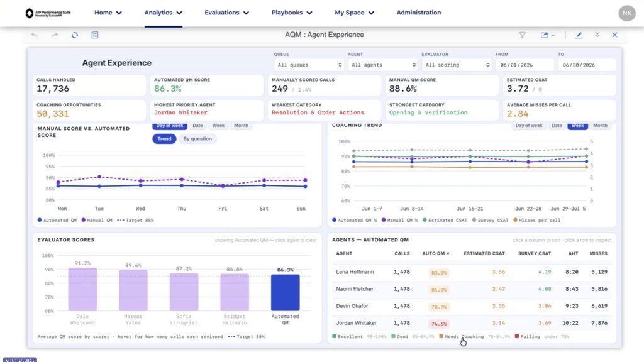Open the export/share icon menu

tap(548, 35)
